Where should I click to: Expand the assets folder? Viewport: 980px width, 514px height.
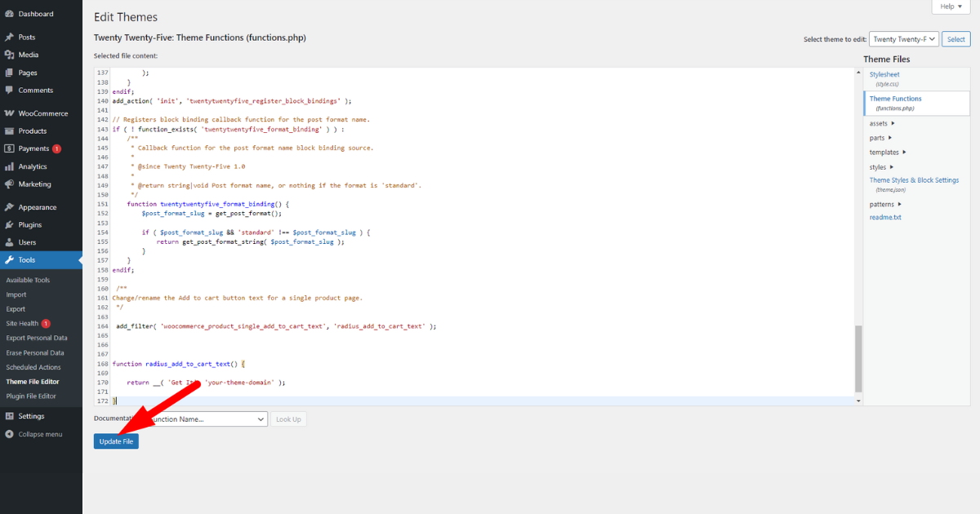881,123
